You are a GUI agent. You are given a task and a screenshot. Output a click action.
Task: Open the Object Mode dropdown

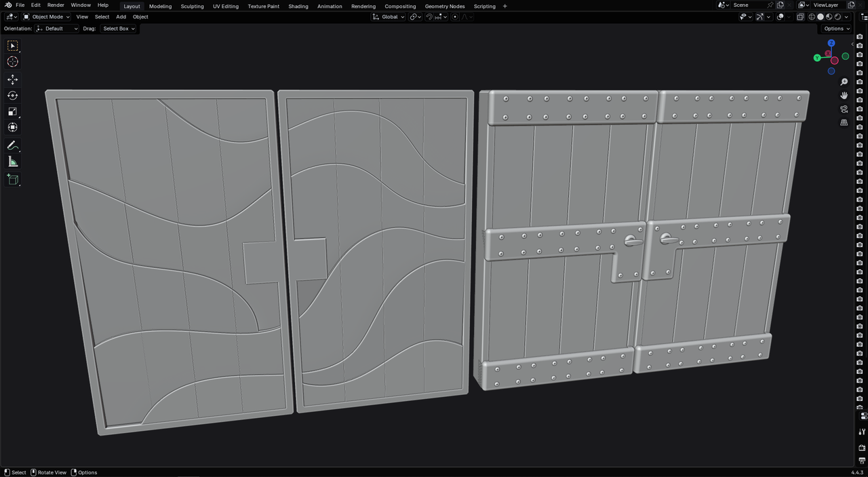(x=47, y=17)
